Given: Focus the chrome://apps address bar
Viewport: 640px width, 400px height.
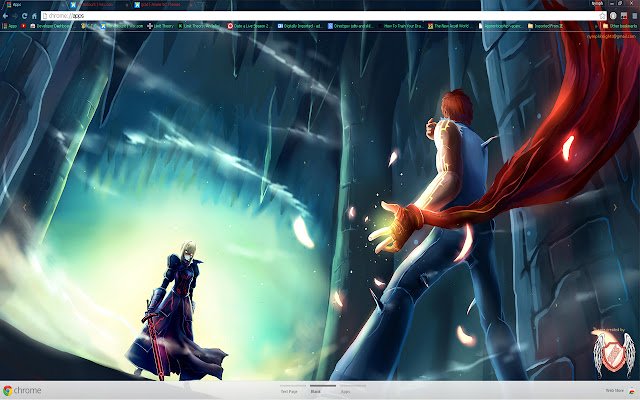Looking at the screenshot, I should coord(320,16).
